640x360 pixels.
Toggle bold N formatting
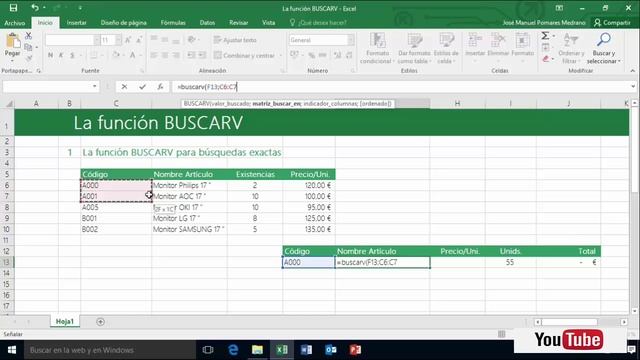tap(50, 55)
